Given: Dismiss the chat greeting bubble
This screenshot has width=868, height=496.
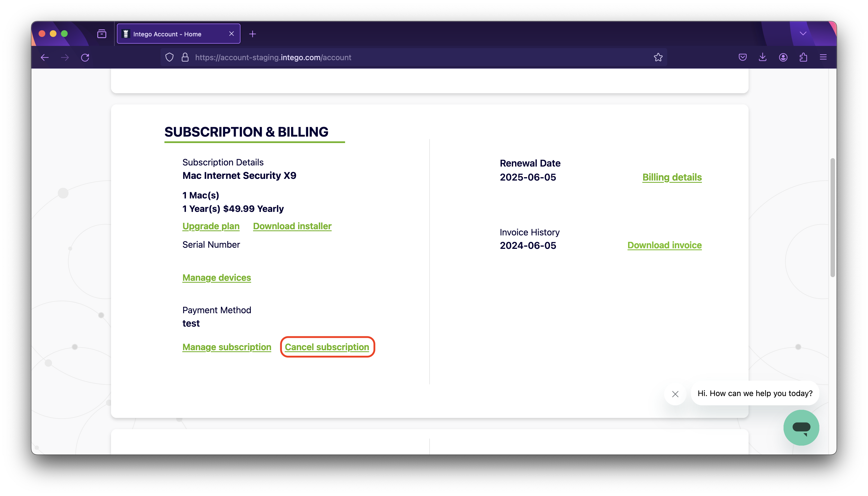Looking at the screenshot, I should (x=675, y=394).
